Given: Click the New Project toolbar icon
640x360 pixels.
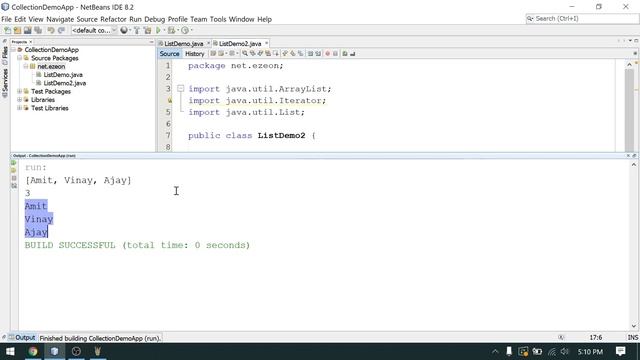Looking at the screenshot, I should tap(17, 30).
